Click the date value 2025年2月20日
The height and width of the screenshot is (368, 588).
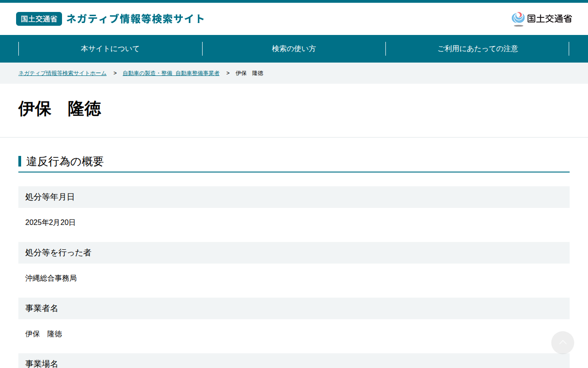point(51,223)
